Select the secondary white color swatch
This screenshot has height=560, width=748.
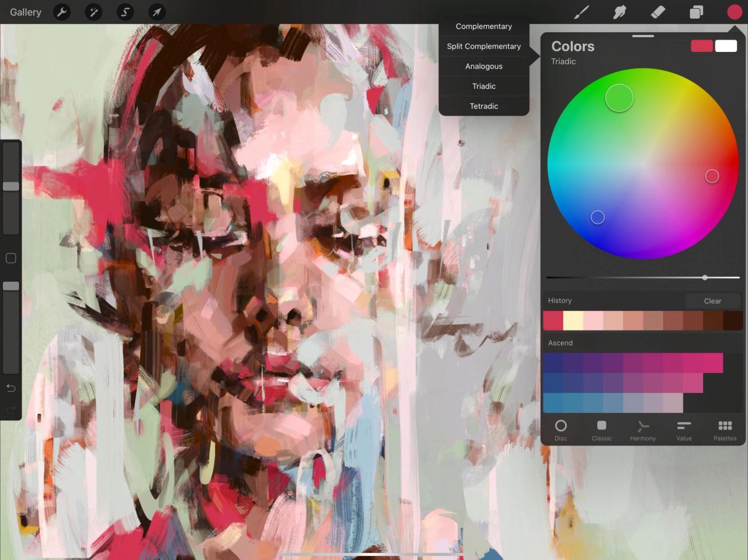pos(726,46)
